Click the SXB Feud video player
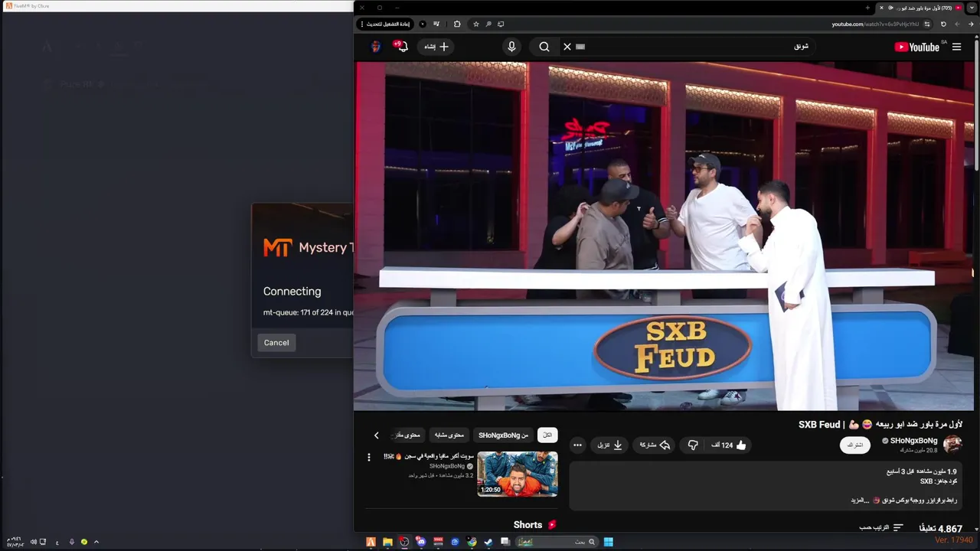The image size is (980, 551). pyautogui.click(x=665, y=236)
